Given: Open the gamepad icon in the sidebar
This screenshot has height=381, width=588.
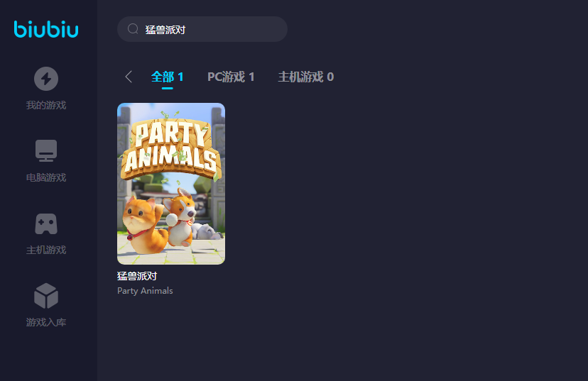Looking at the screenshot, I should (46, 223).
